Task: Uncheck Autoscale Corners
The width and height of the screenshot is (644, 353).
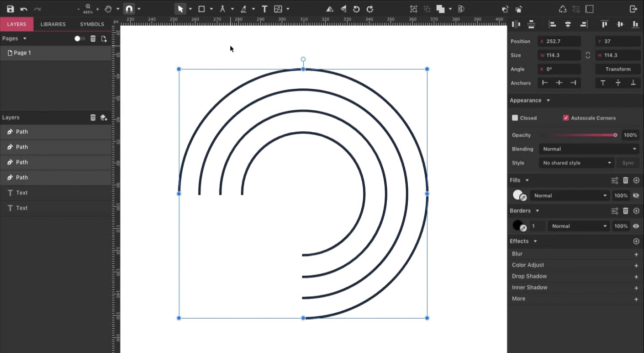Action: click(565, 118)
